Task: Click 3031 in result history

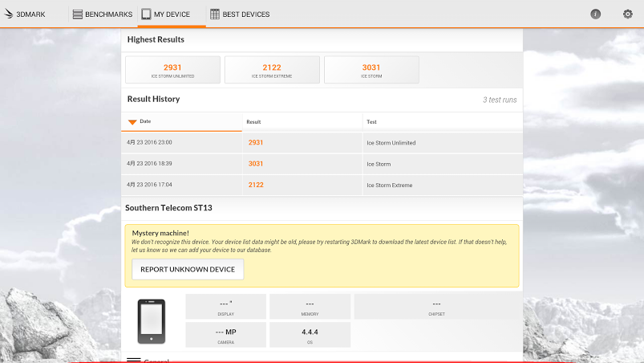Action: pos(256,164)
